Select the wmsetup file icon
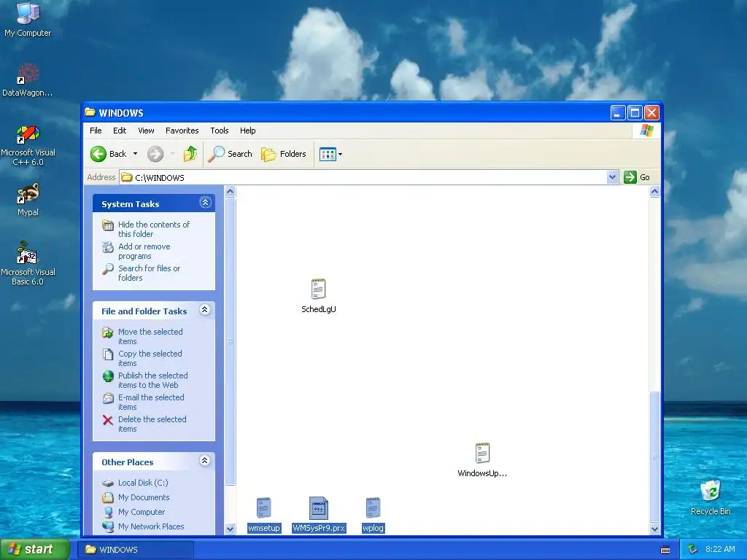The width and height of the screenshot is (747, 560). (x=264, y=507)
